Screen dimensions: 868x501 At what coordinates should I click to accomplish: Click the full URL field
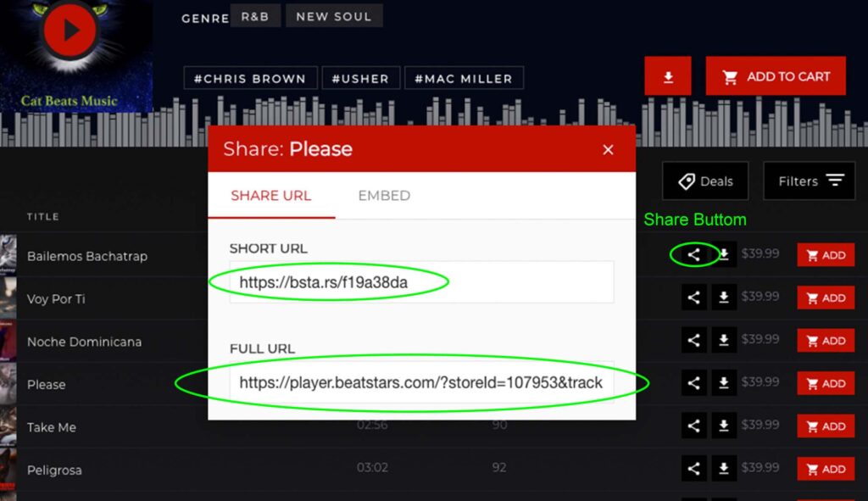coord(421,382)
